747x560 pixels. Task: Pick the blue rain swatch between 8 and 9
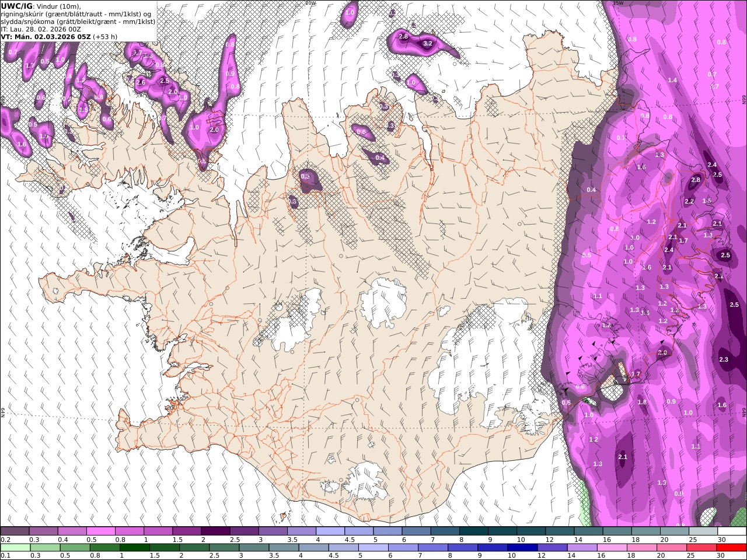tap(463, 548)
